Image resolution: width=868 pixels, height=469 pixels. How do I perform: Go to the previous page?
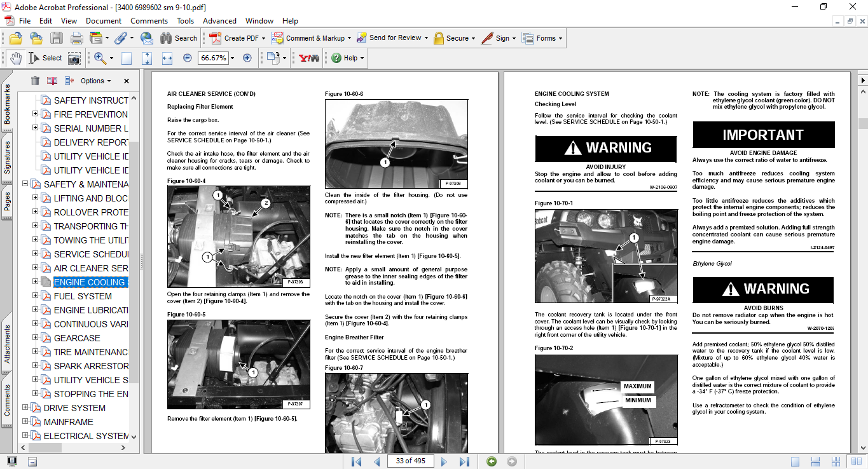pyautogui.click(x=376, y=461)
